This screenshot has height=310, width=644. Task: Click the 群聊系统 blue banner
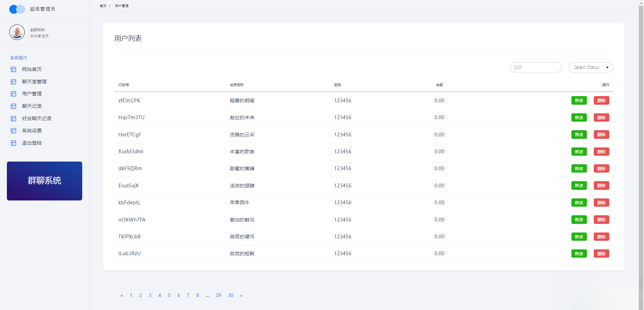pos(44,180)
